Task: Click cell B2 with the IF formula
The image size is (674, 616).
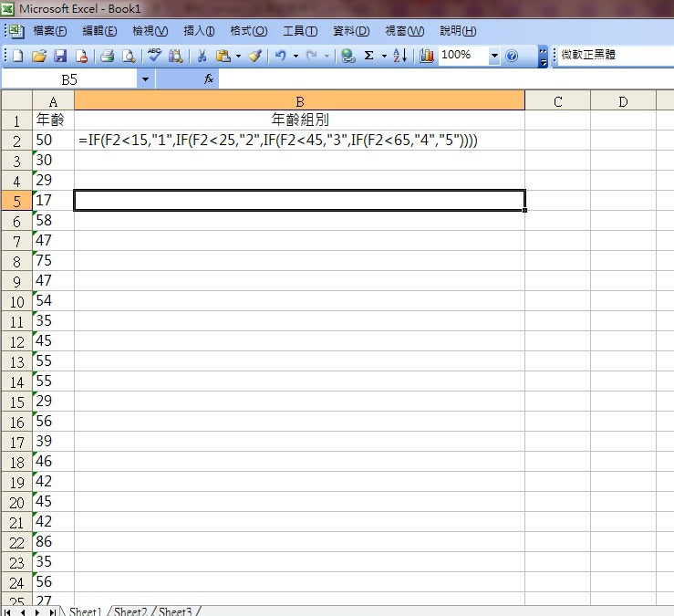Action: click(x=299, y=141)
